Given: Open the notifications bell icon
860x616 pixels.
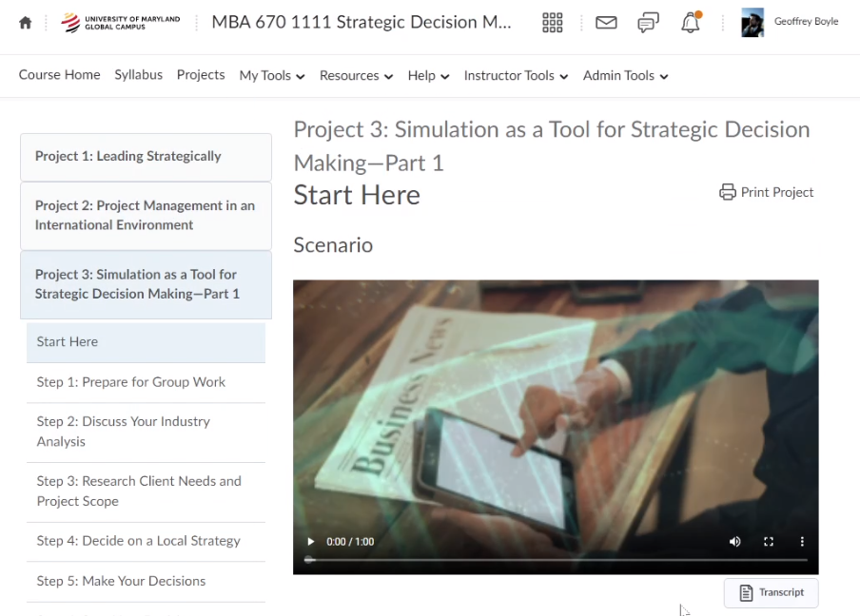Looking at the screenshot, I should pyautogui.click(x=691, y=23).
